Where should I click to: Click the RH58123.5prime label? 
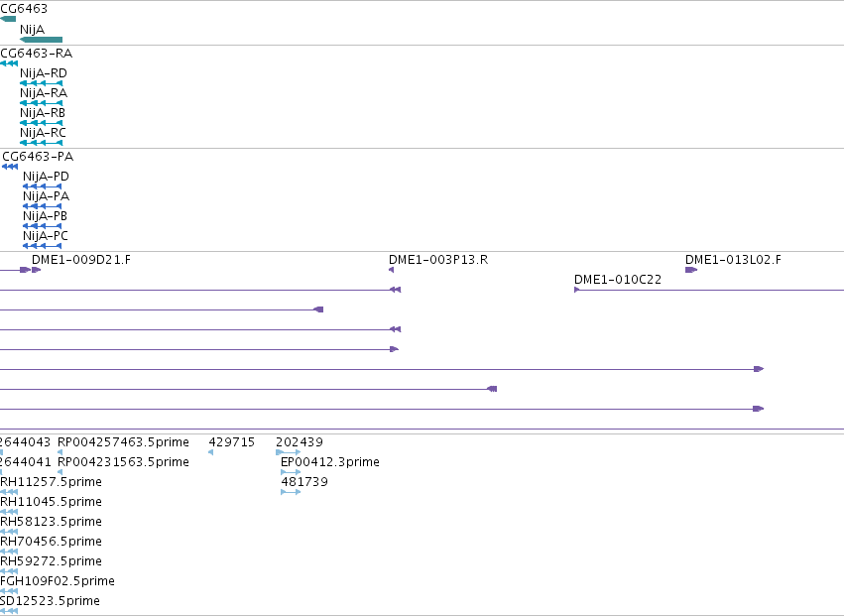click(x=52, y=523)
